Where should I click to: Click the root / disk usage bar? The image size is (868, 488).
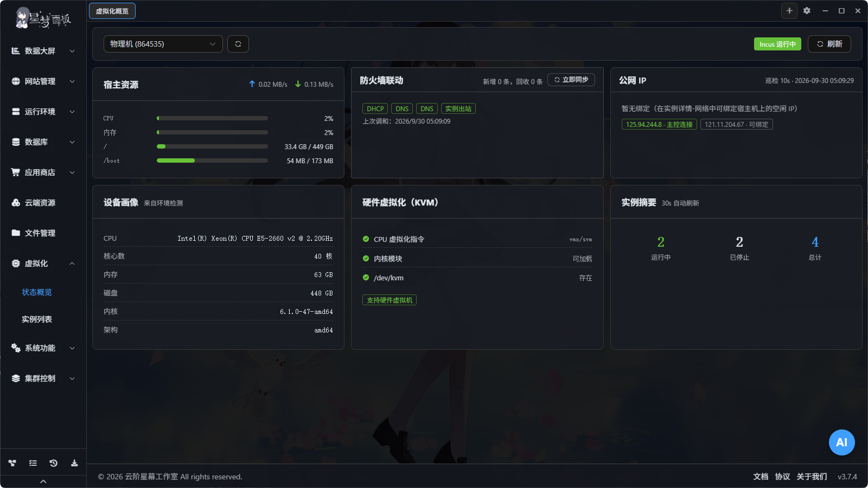(x=212, y=146)
